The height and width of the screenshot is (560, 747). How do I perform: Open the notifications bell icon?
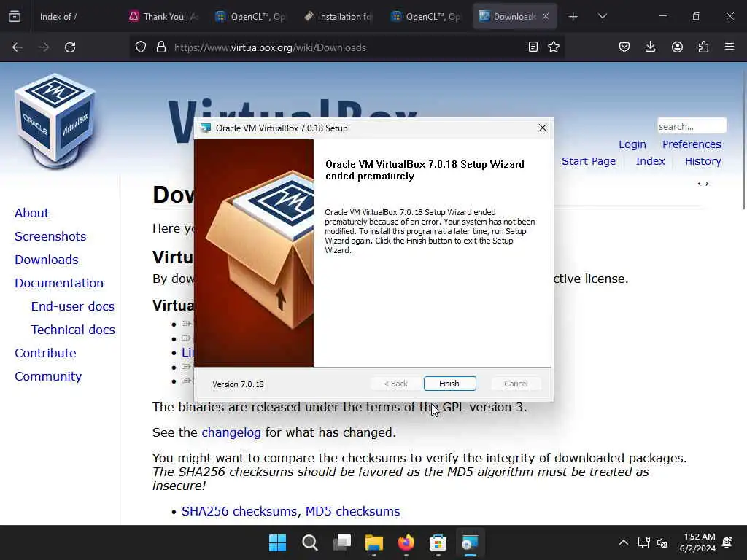click(727, 542)
